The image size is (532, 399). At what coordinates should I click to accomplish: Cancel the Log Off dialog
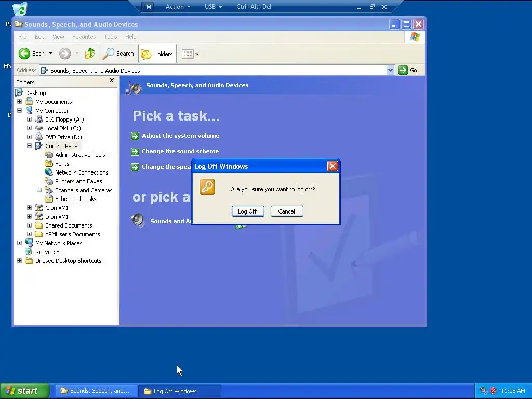[x=287, y=211]
